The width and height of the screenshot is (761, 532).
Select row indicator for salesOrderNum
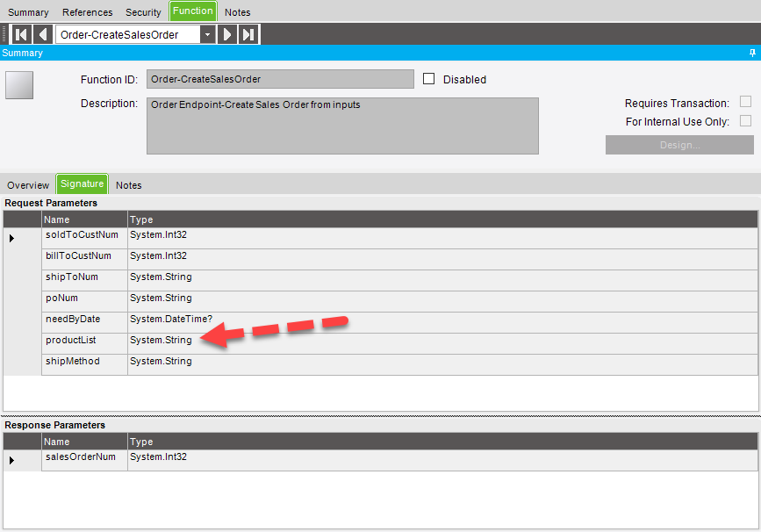pos(22,460)
